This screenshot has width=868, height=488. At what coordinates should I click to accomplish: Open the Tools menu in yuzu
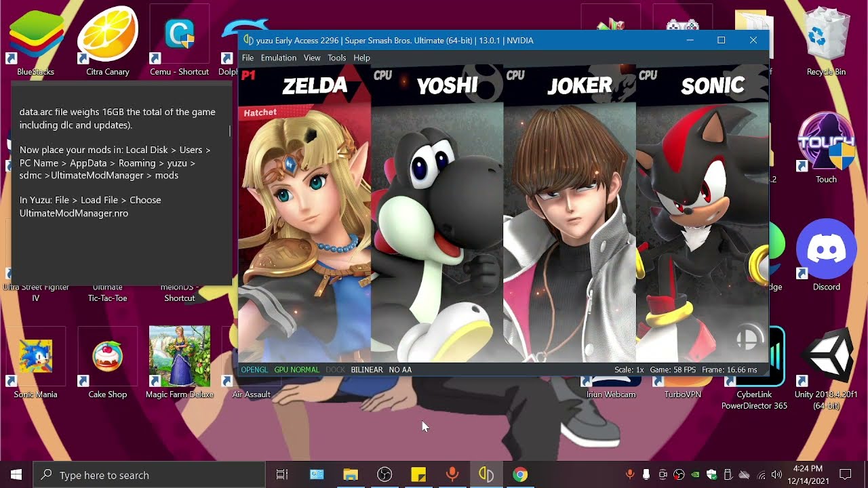337,58
